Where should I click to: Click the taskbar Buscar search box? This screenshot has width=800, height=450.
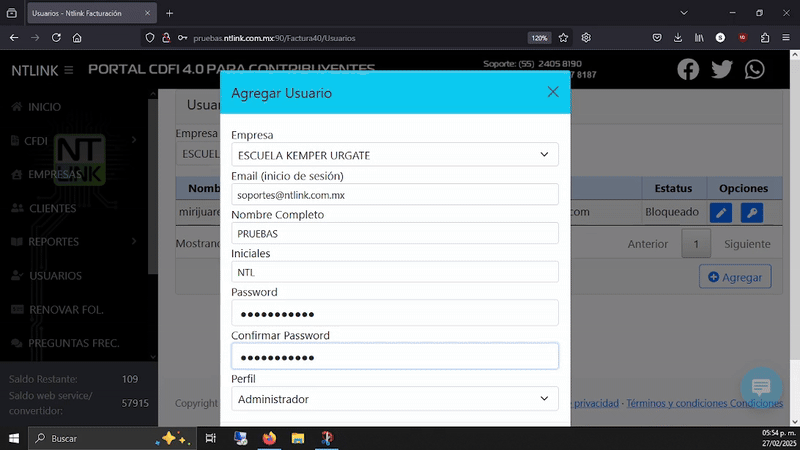click(112, 438)
